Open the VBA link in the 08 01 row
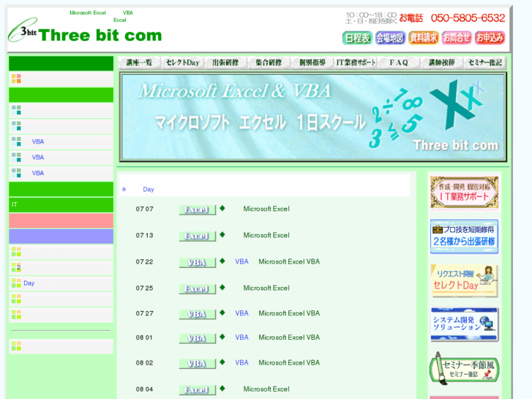Image resolution: width=532 pixels, height=399 pixels. tap(242, 338)
